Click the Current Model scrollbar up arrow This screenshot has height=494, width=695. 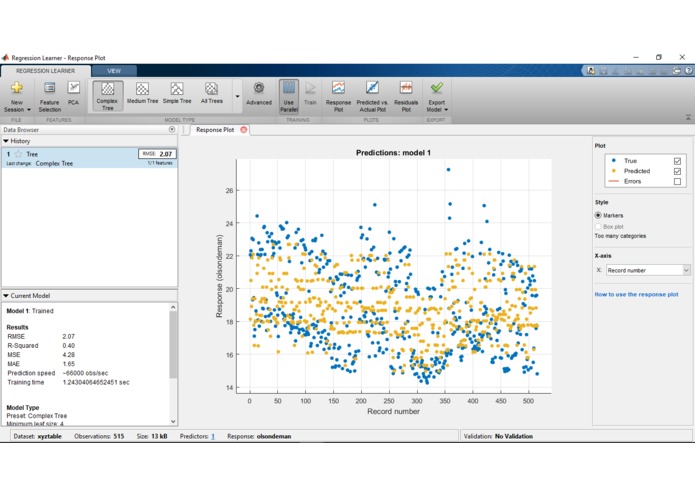click(173, 307)
